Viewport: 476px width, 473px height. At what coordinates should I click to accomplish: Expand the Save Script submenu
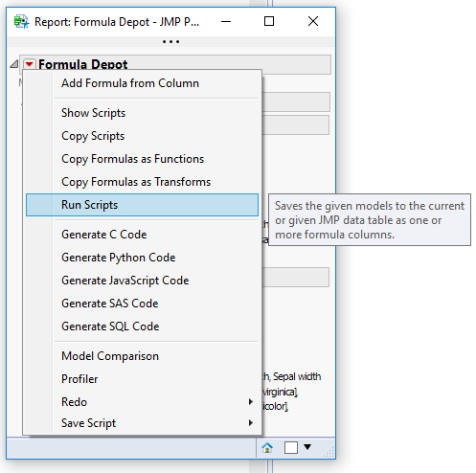[142, 423]
